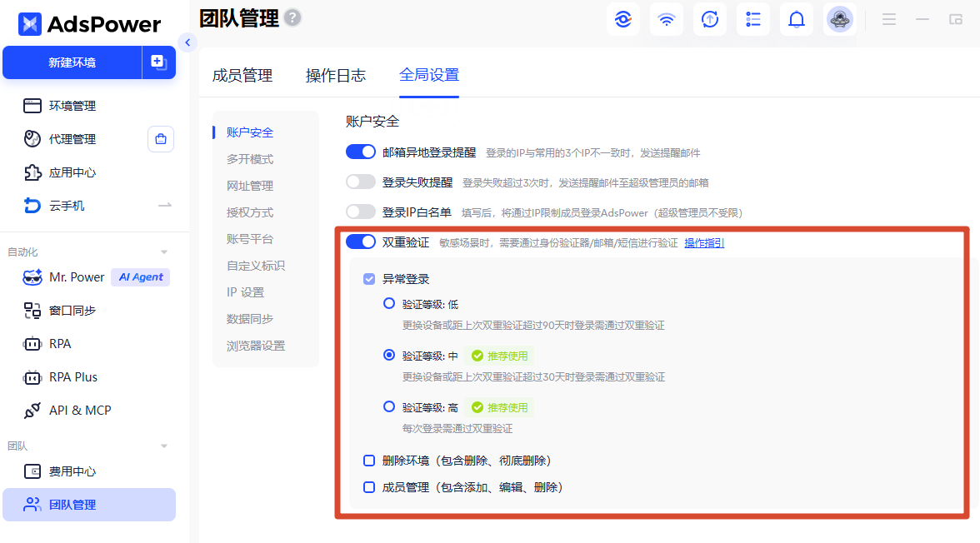
Task: Open 授权方式 settings
Action: pos(250,212)
